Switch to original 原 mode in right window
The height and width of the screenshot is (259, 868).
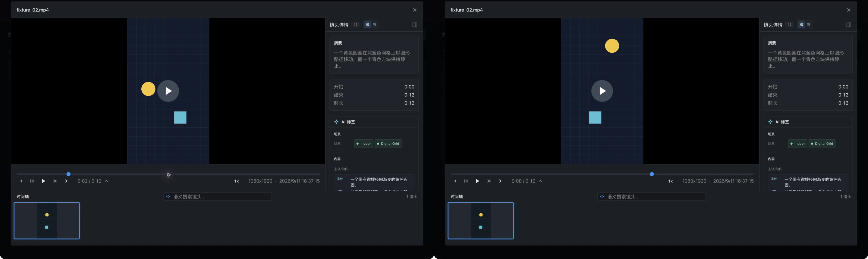[808, 25]
